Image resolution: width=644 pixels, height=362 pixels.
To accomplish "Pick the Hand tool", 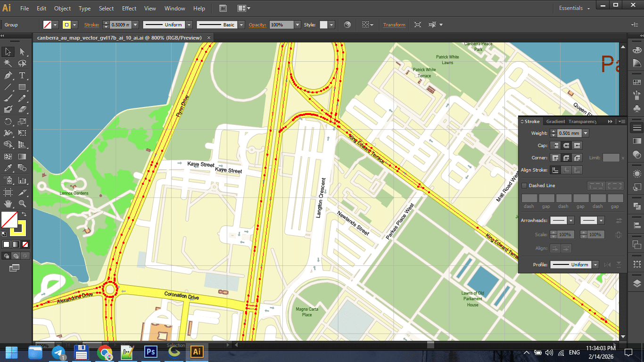I will [x=7, y=204].
